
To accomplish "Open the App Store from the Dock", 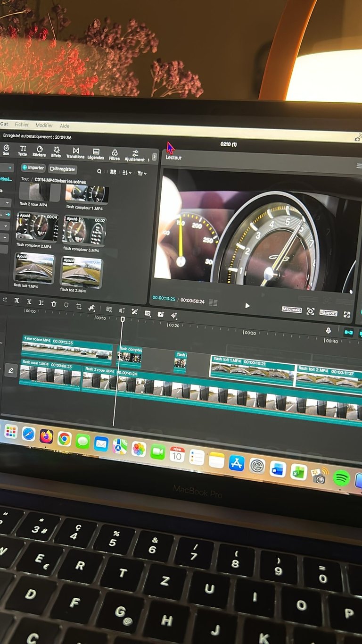I will [x=237, y=462].
